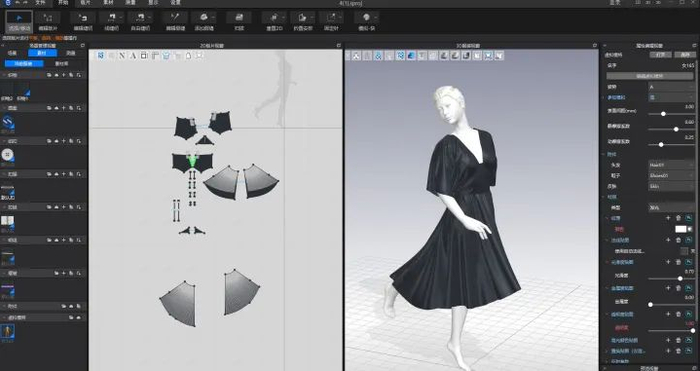
Task: Click the bottle-shaped icon in 2D toolbar
Action: (x=188, y=55)
